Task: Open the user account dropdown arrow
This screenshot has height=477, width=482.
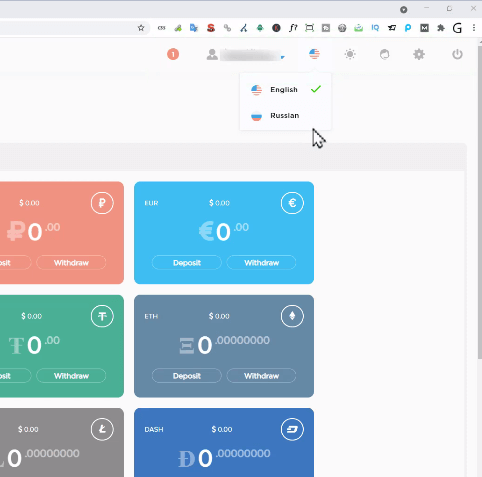Action: click(x=283, y=57)
